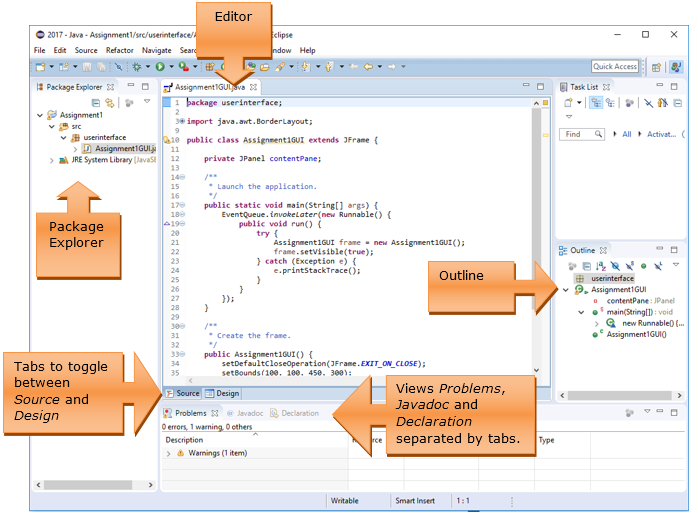
Task: Toggle alphabetical Sort in Outline
Action: tap(601, 266)
